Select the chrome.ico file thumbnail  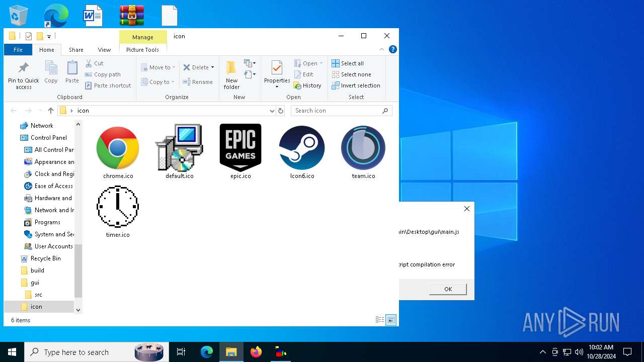click(118, 151)
